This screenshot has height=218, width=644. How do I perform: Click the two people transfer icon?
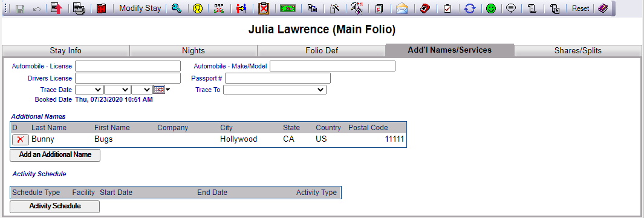click(241, 8)
